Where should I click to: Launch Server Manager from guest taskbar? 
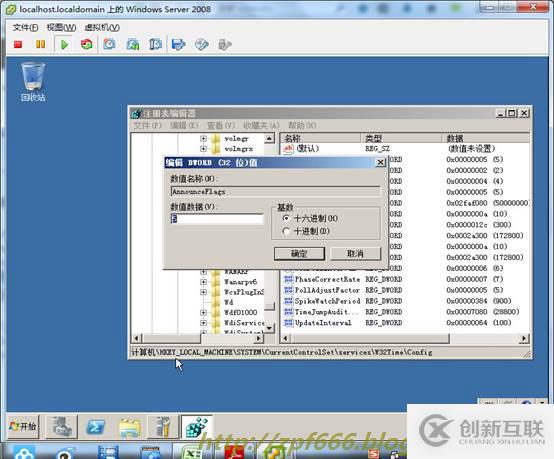tap(62, 426)
